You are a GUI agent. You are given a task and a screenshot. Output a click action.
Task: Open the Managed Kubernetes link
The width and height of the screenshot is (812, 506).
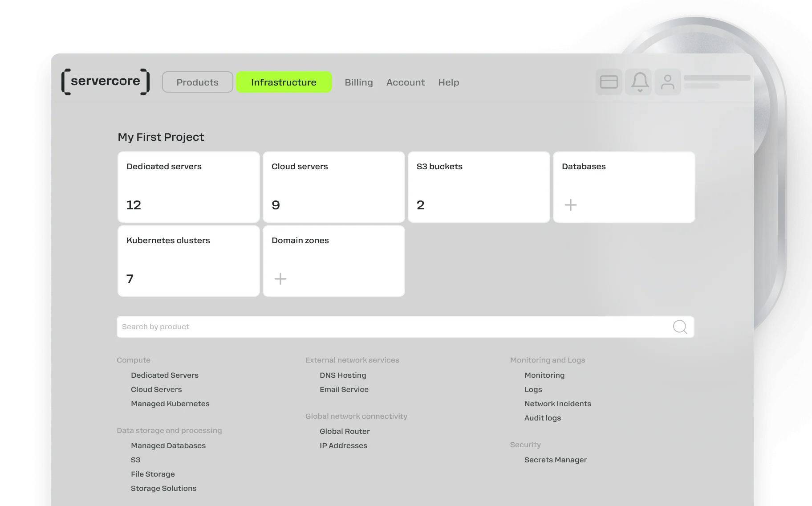(170, 404)
